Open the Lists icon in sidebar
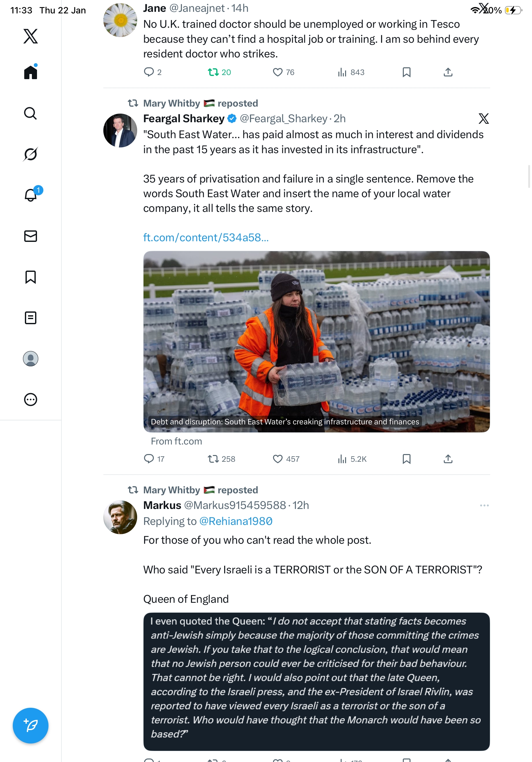 point(31,317)
